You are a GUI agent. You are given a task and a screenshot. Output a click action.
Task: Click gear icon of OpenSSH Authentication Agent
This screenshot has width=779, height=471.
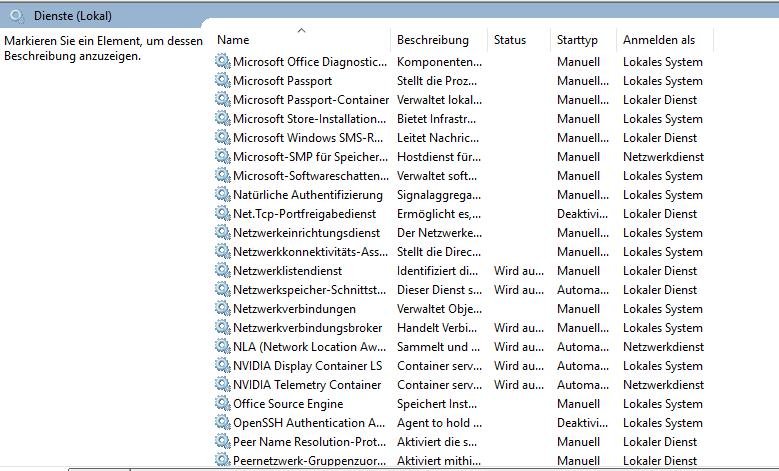tap(223, 423)
